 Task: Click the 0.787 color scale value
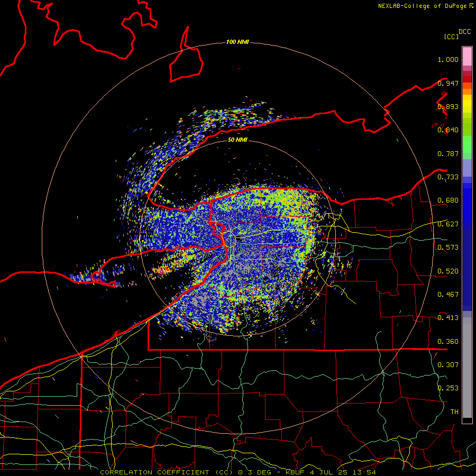click(x=448, y=153)
